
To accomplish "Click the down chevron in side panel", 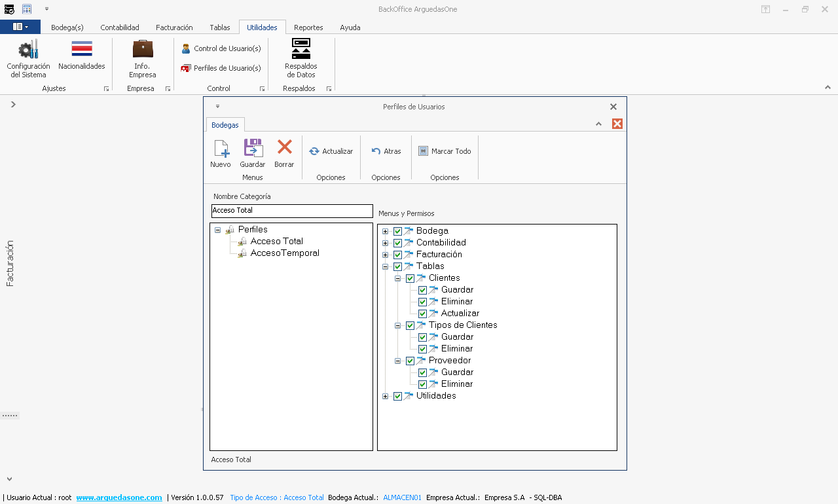I will point(9,479).
